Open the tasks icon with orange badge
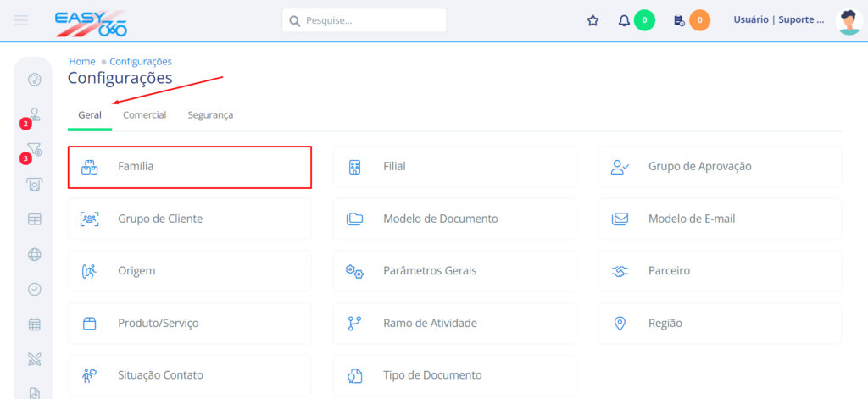868x399 pixels. tap(679, 21)
